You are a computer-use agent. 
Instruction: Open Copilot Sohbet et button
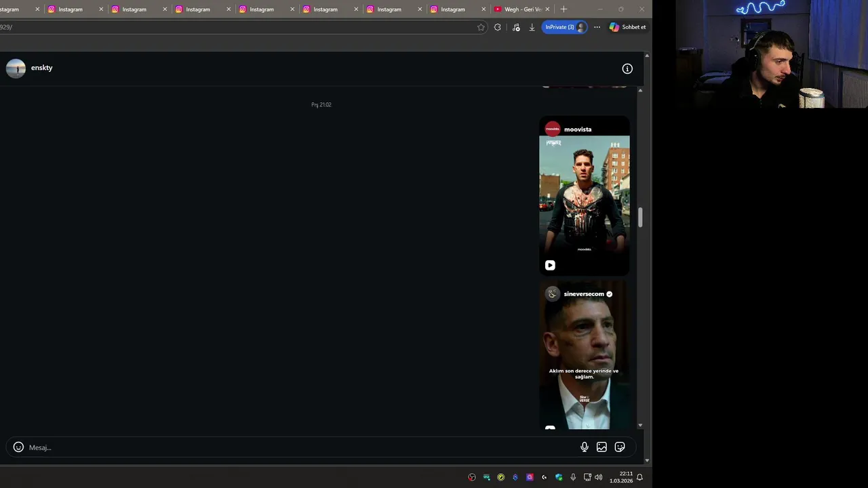pyautogui.click(x=628, y=27)
